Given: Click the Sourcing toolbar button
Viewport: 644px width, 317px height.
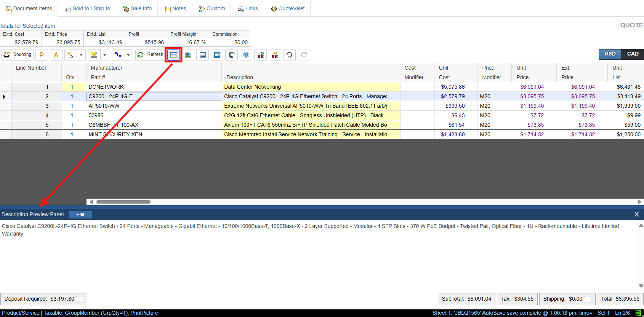Looking at the screenshot, I should 17,55.
